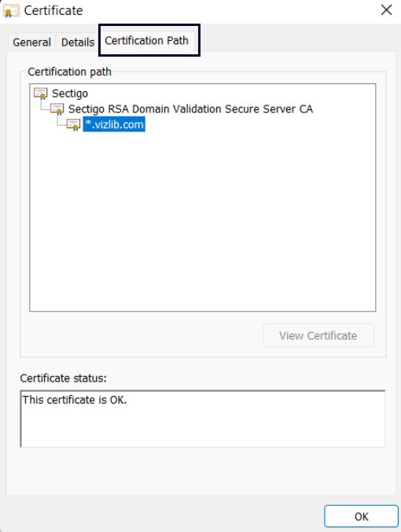Click the empty area of the certification path tree
401x532 pixels.
(203, 220)
